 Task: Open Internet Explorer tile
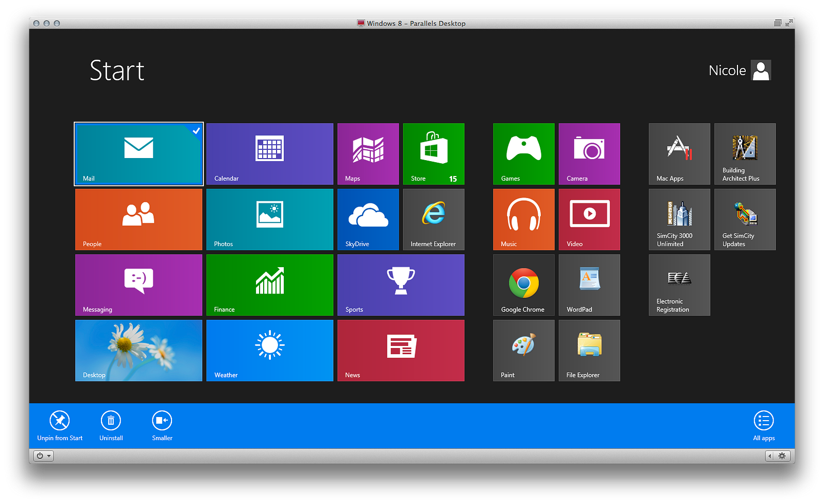(434, 219)
